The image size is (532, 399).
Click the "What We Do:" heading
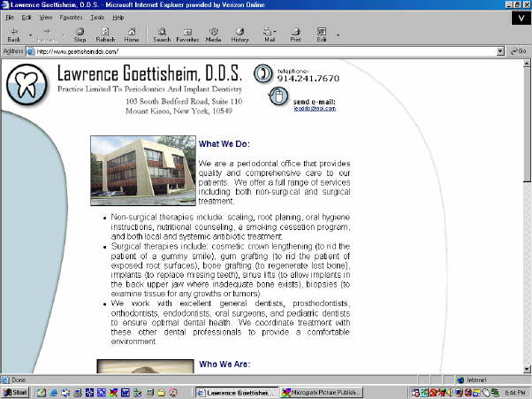tap(224, 144)
